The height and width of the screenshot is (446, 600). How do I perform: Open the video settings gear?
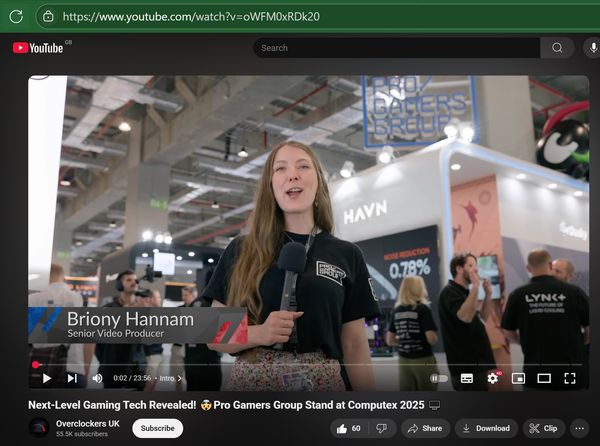(x=492, y=378)
